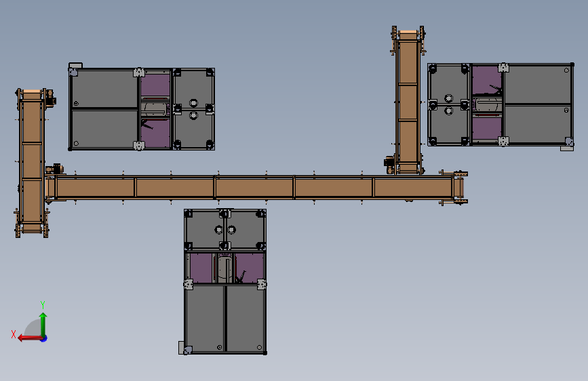Click the upper round port on top-left machine
This screenshot has width=588, height=381.
193,103
